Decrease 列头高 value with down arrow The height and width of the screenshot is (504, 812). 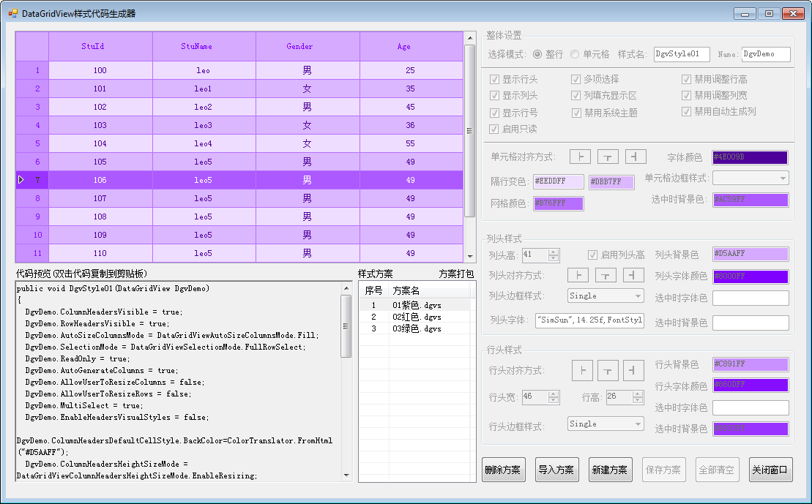[554, 257]
